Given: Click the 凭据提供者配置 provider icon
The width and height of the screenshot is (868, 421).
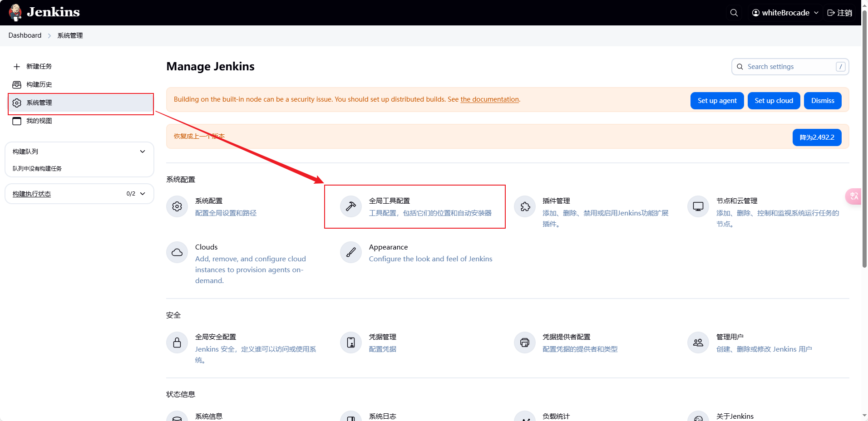Looking at the screenshot, I should coord(525,343).
